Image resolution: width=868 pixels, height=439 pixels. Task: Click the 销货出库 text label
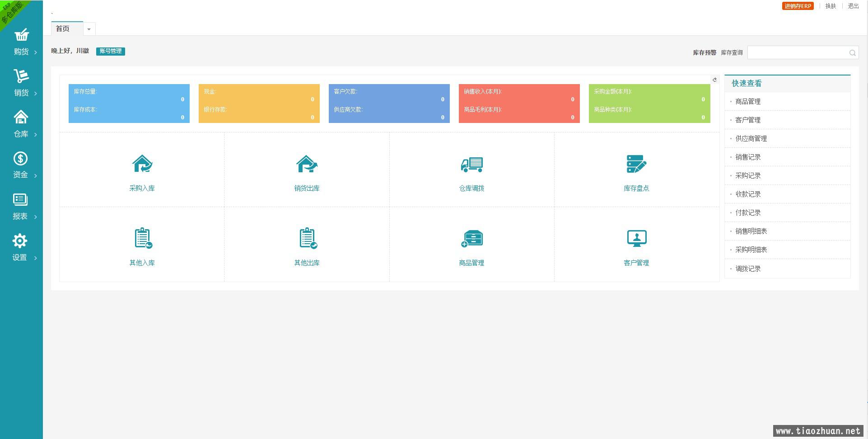click(x=307, y=189)
